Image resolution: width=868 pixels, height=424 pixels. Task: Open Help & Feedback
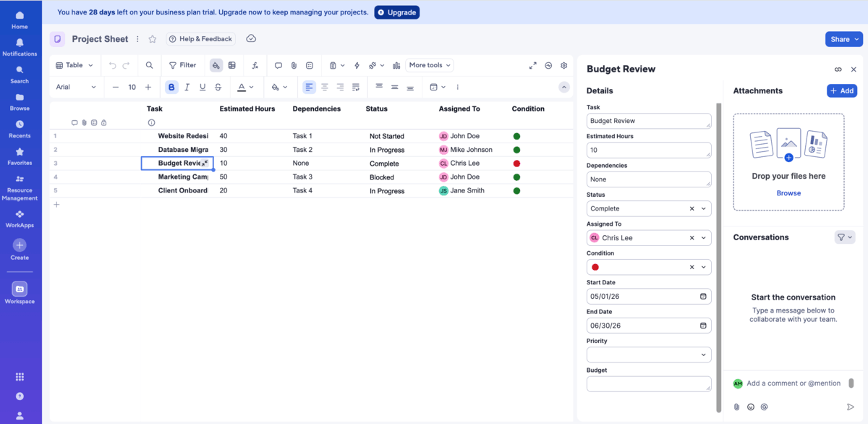tap(201, 38)
